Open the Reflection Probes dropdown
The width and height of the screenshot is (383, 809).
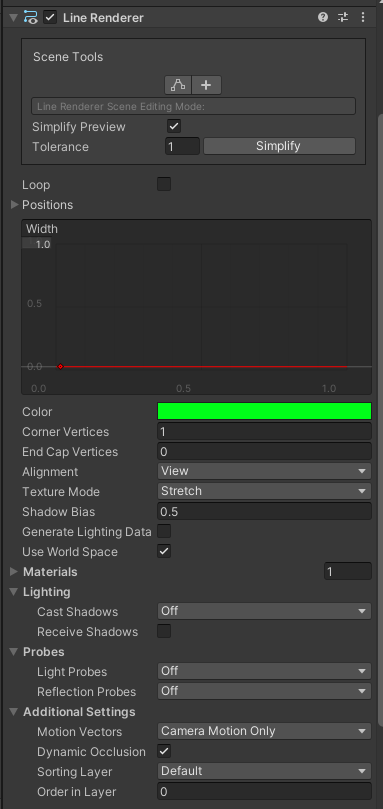click(x=264, y=691)
